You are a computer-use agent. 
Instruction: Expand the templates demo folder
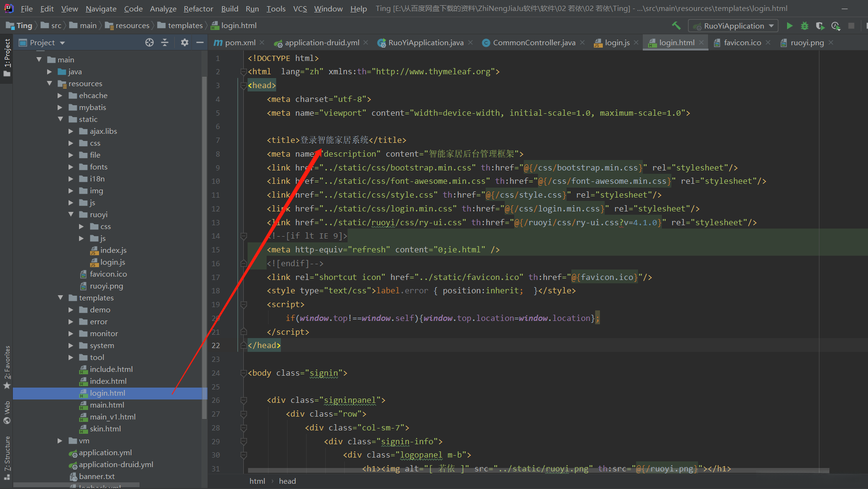pos(71,310)
